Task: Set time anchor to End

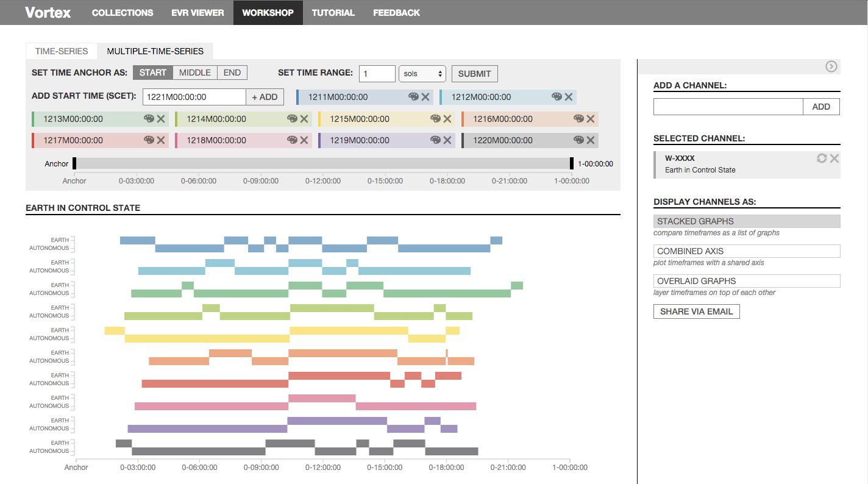Action: 232,73
